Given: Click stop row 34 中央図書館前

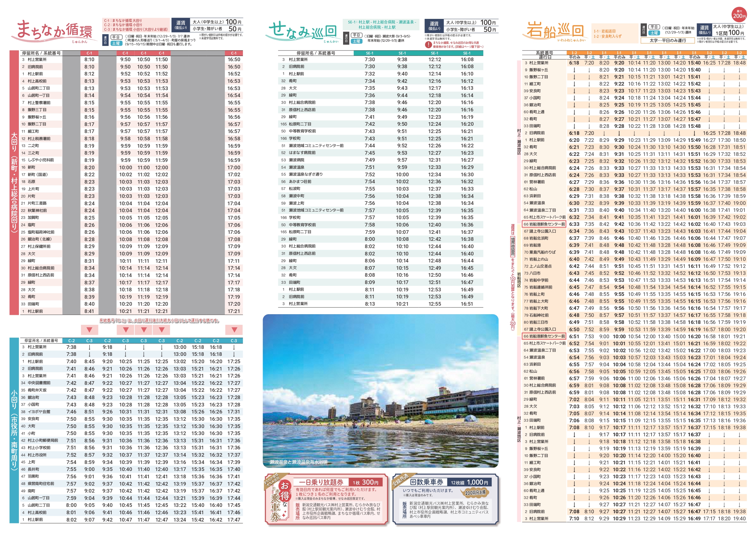Looking at the screenshot, I should point(132,383).
